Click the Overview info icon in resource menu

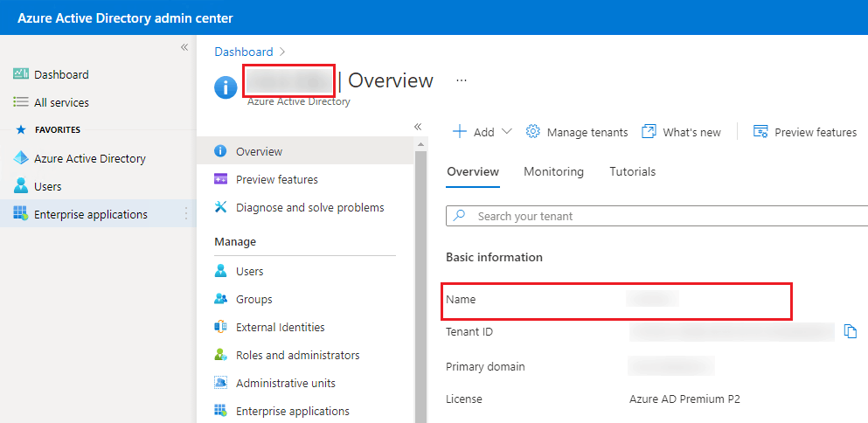pos(220,151)
